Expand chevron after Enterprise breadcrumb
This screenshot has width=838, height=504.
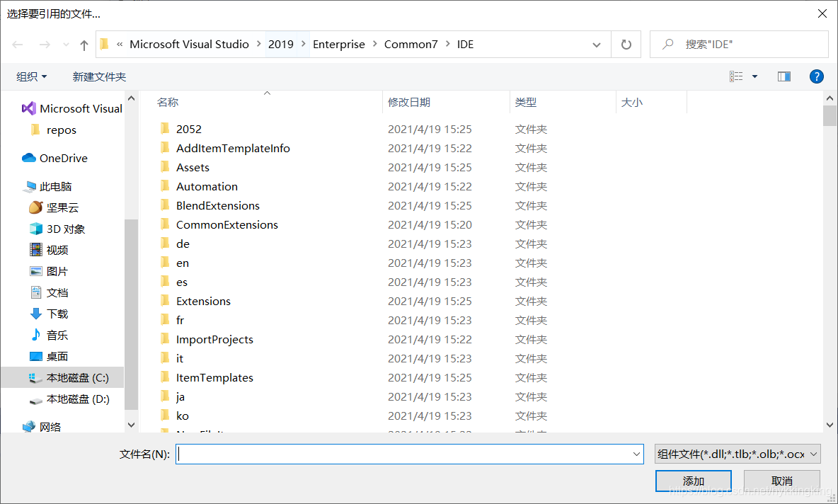pyautogui.click(x=374, y=45)
